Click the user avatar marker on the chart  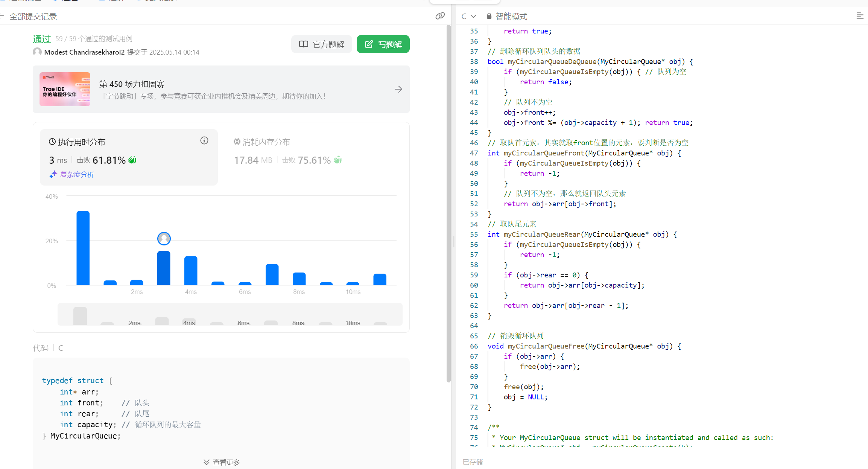[164, 238]
